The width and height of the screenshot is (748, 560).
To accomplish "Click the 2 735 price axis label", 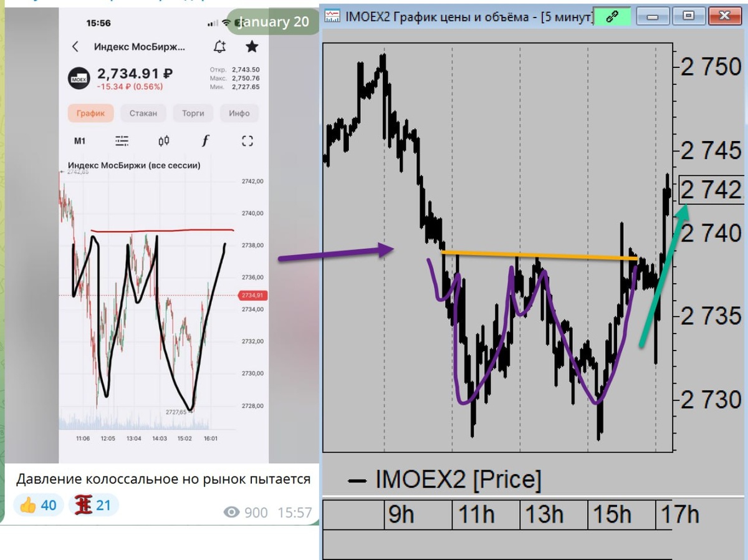I will click(x=712, y=316).
